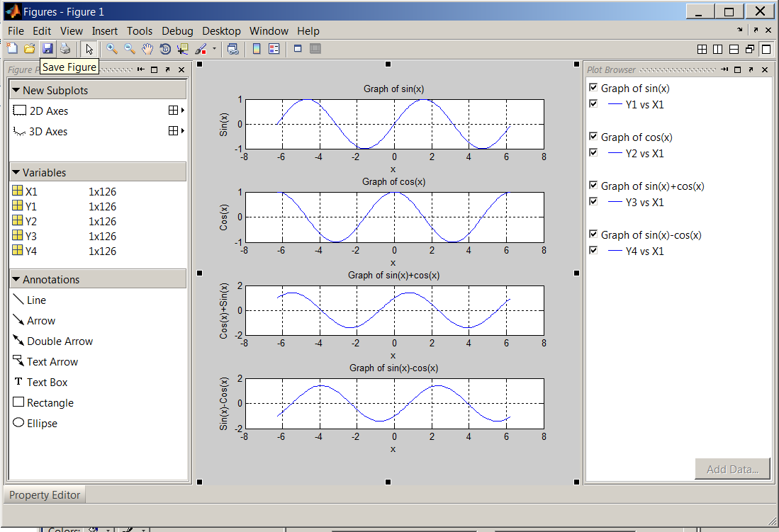Select the Zoom In tool
The image size is (779, 532).
[111, 49]
